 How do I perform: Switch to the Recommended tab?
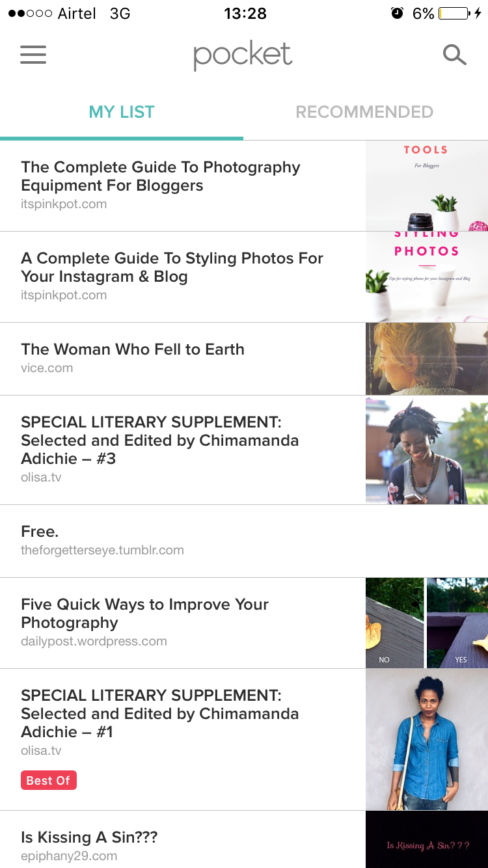pos(364,112)
